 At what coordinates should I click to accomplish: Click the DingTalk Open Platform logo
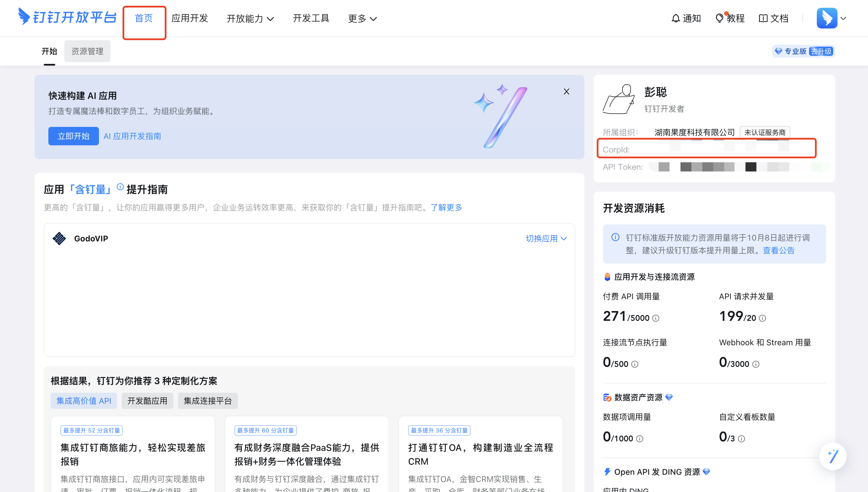click(x=67, y=17)
